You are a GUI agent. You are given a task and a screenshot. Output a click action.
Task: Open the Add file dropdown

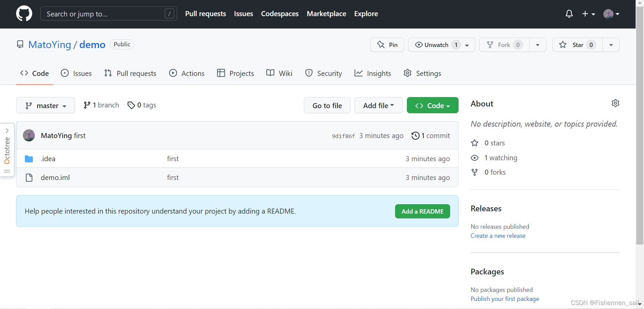[x=378, y=105]
